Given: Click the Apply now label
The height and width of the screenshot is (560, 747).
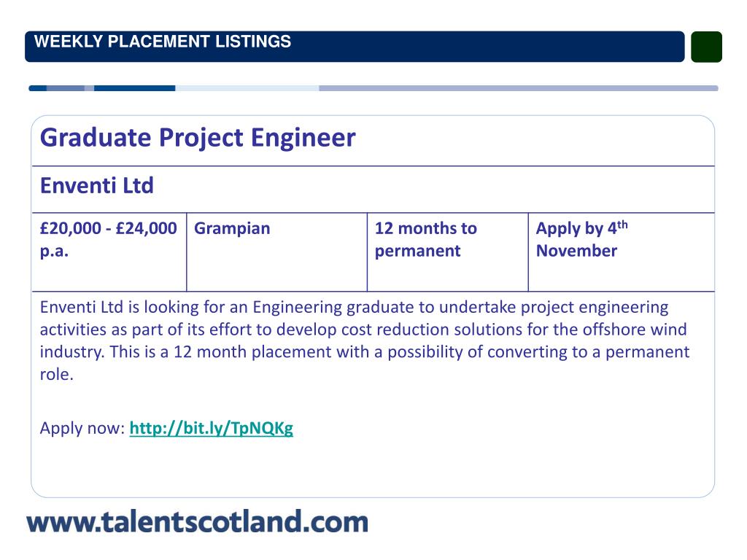Looking at the screenshot, I should pyautogui.click(x=82, y=428).
